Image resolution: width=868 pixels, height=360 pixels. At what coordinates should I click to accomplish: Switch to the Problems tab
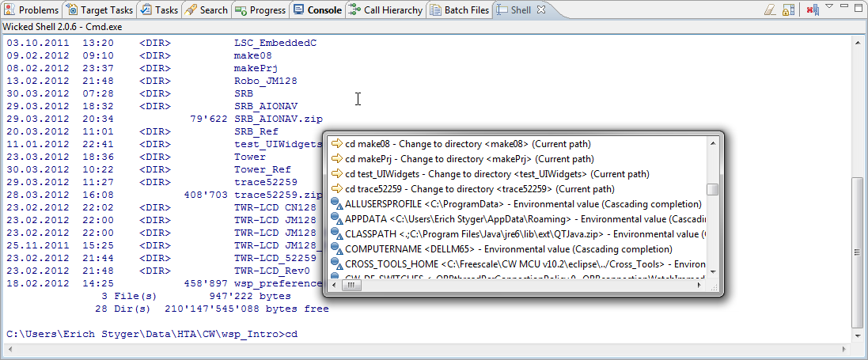click(32, 10)
